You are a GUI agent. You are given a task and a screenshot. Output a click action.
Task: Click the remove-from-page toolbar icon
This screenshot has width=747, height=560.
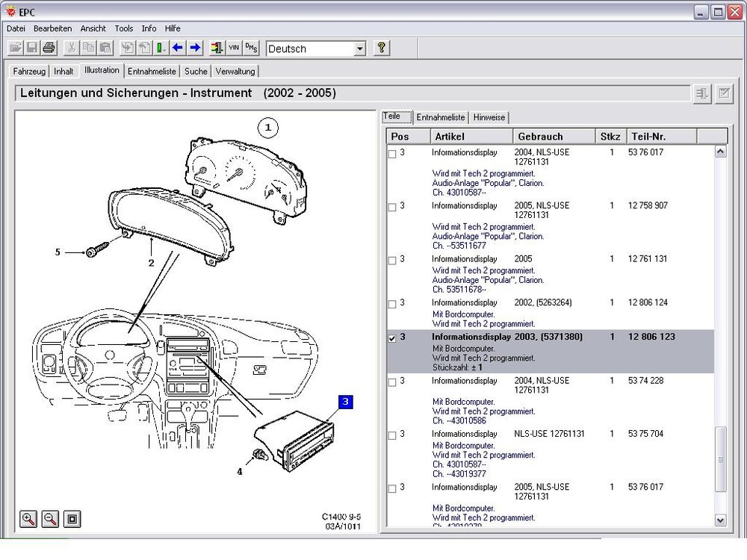(144, 48)
